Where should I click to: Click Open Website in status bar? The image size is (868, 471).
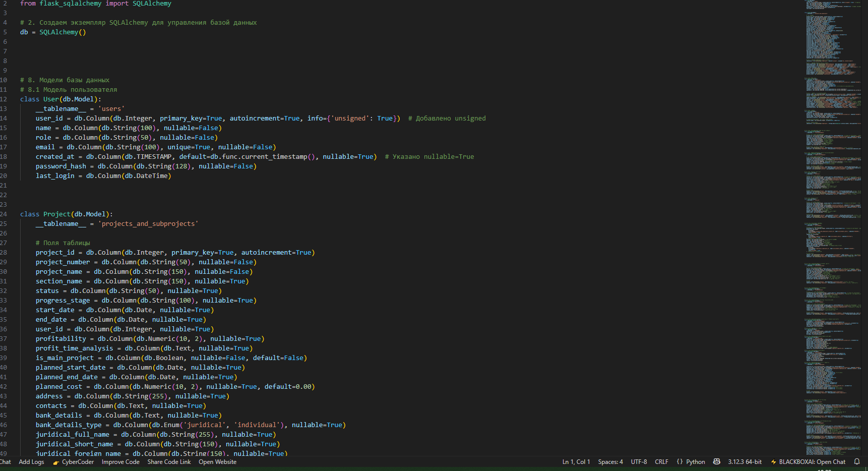pyautogui.click(x=217, y=462)
